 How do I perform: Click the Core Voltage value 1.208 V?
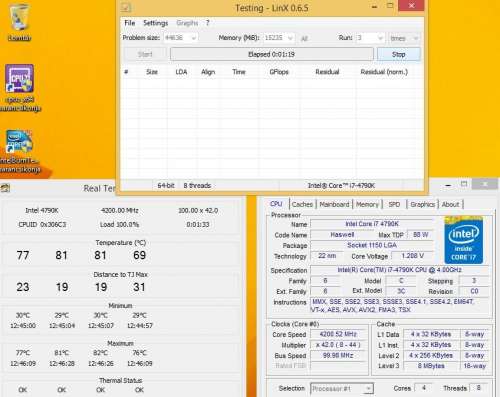[x=412, y=256]
